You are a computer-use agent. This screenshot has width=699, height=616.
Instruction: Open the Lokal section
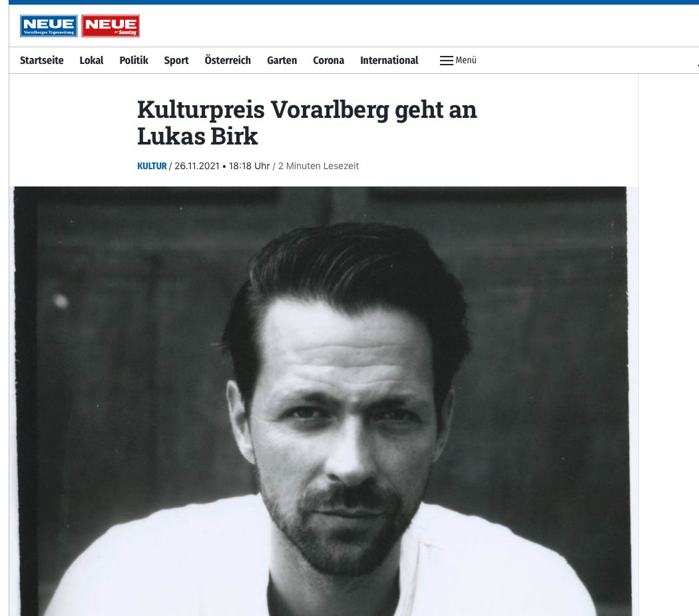(91, 60)
